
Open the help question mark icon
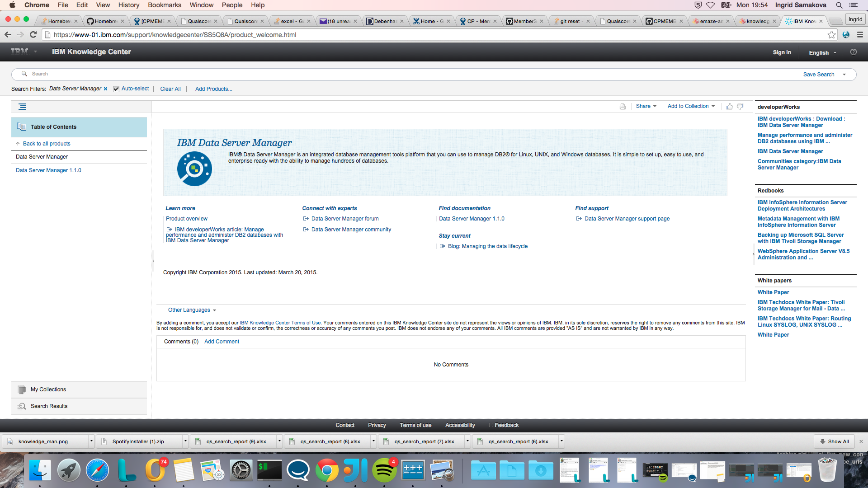pyautogui.click(x=853, y=52)
